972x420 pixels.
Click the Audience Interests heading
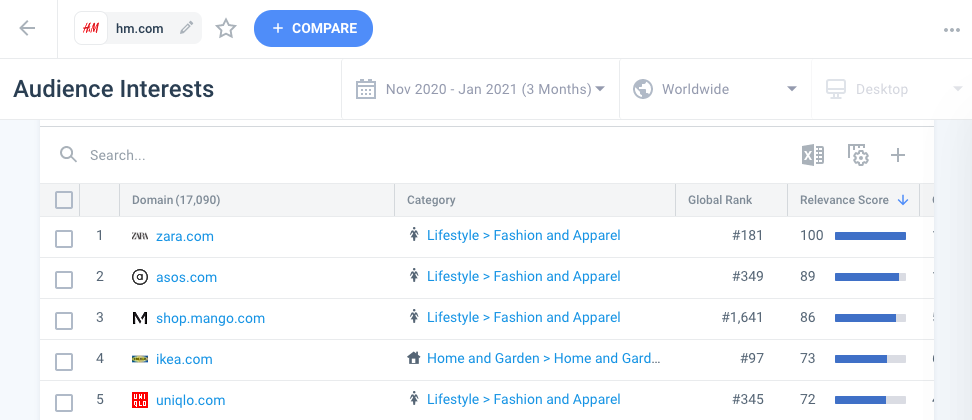113,89
